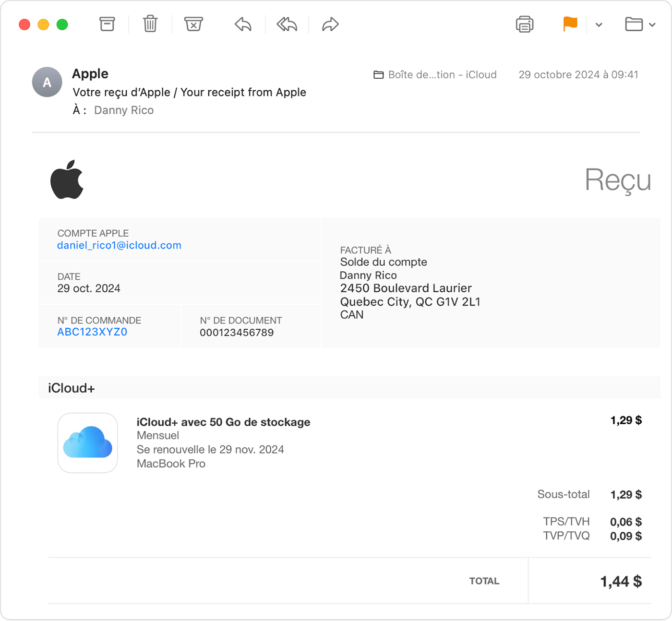The height and width of the screenshot is (621, 672).
Task: Archive the Apple receipt email
Action: tap(107, 24)
